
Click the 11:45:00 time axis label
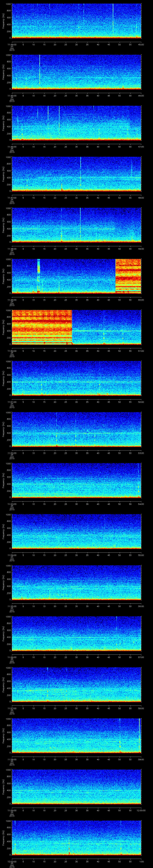click(x=12, y=96)
